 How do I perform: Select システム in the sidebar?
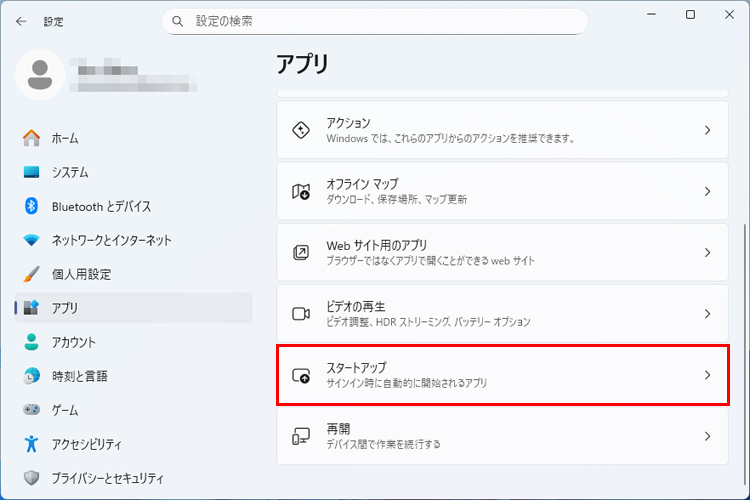70,172
